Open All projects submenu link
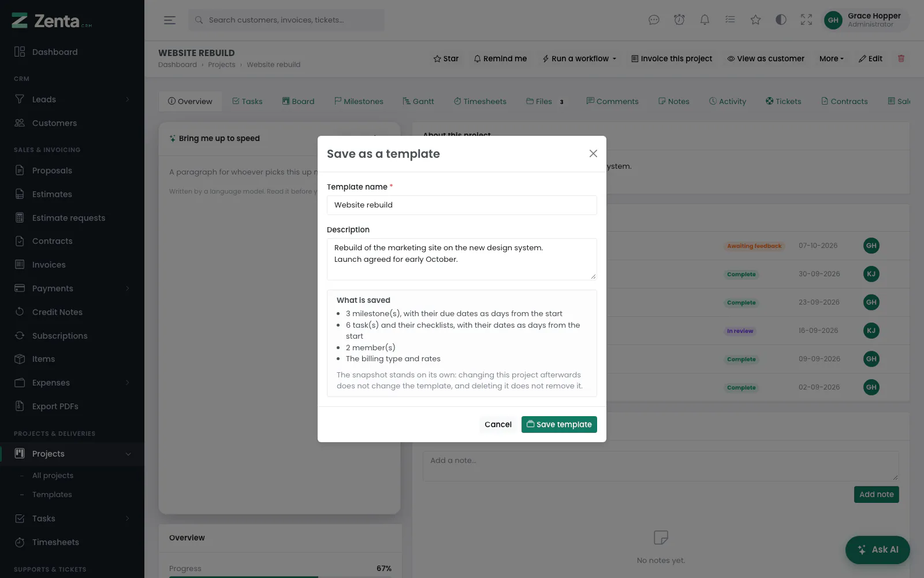Viewport: 924px width, 578px height. 53,476
